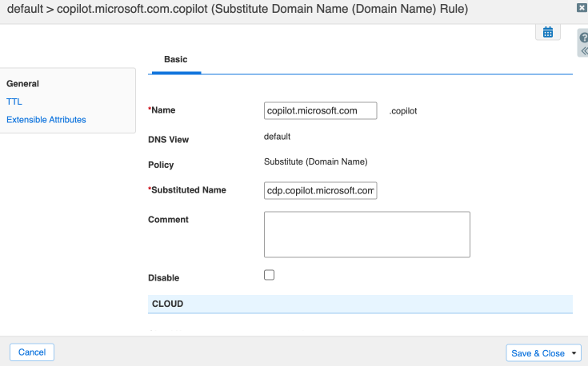The image size is (588, 366).
Task: Expand the help panel with double chevron
Action: (x=583, y=50)
